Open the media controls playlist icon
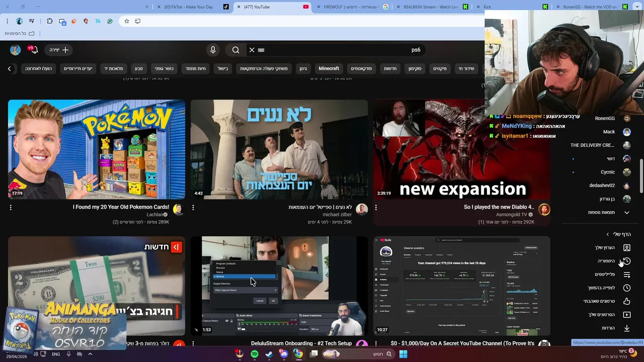Screen dimensions: 644x362 (32, 21)
